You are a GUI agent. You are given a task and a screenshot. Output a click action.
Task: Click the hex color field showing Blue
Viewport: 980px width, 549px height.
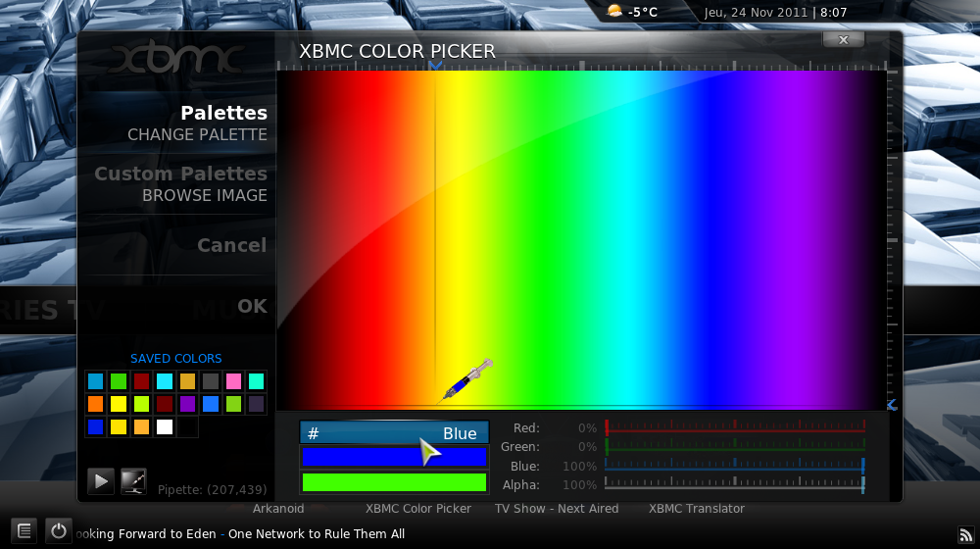coord(394,432)
